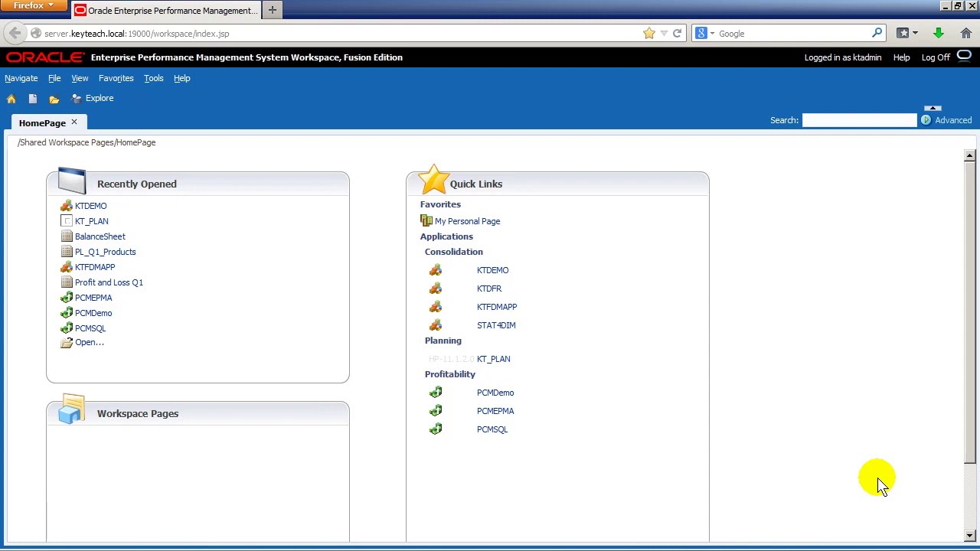Viewport: 980px width, 551px height.
Task: Open PCMDemo link under Profitability
Action: (495, 393)
